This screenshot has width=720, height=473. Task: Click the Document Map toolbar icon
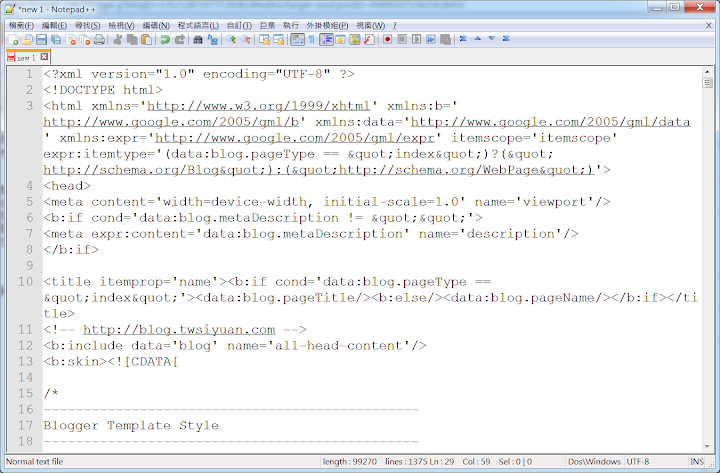click(x=354, y=39)
